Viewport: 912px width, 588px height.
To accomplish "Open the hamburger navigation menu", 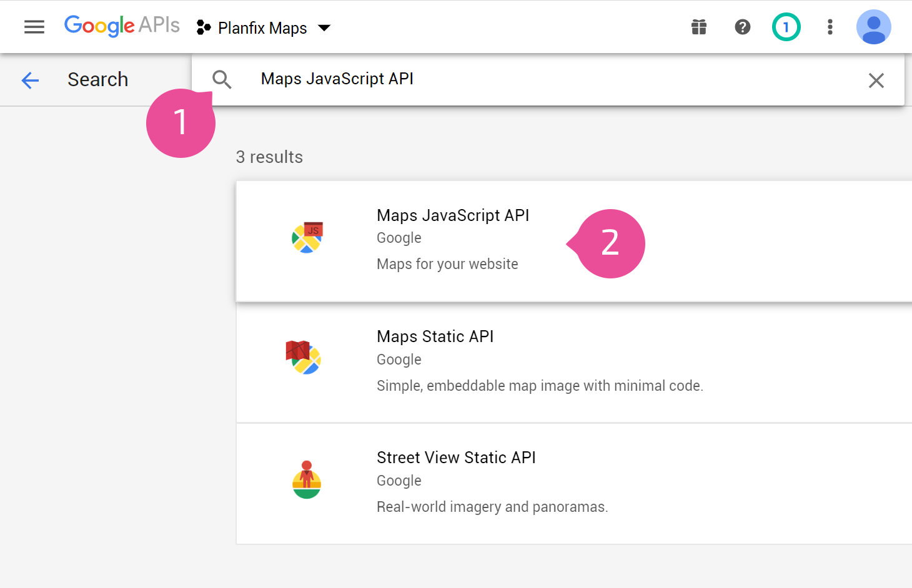I will 34,27.
